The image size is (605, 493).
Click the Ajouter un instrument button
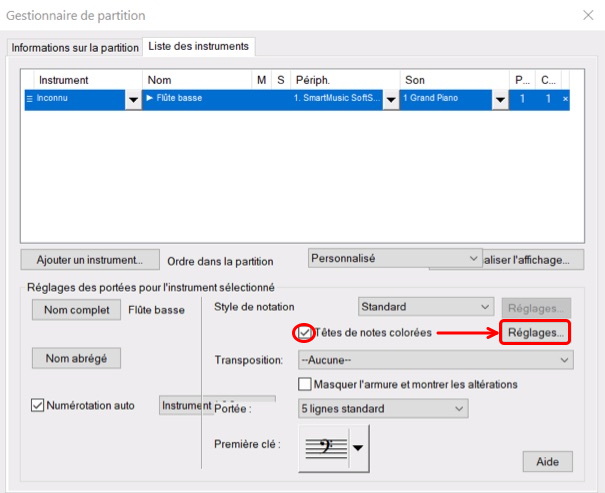click(x=90, y=259)
